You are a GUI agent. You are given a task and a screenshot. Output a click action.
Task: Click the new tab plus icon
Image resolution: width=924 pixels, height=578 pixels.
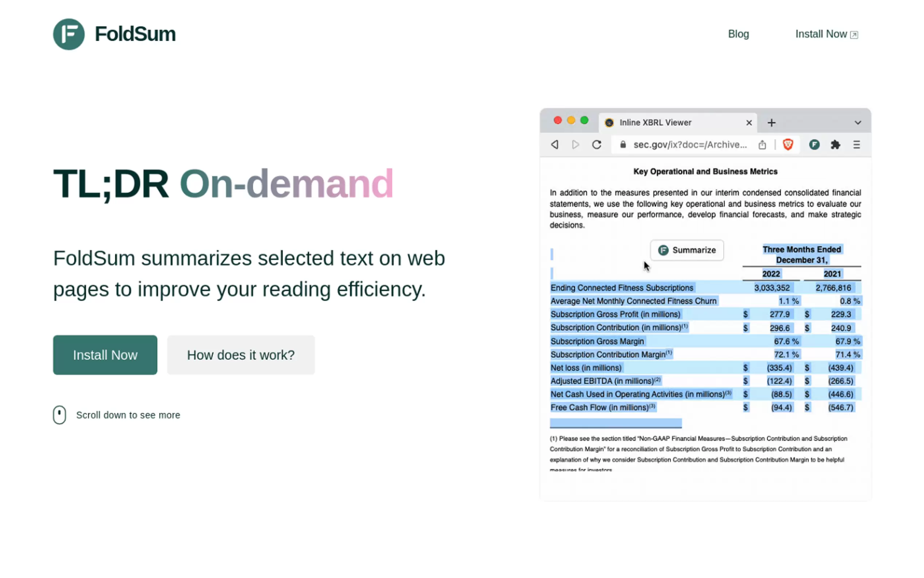(771, 123)
